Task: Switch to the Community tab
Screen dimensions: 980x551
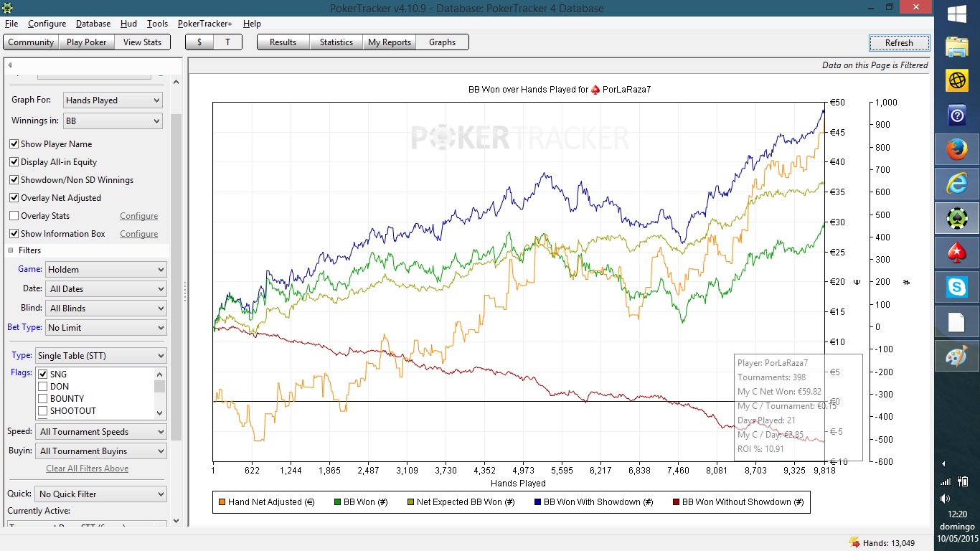Action: [x=31, y=42]
